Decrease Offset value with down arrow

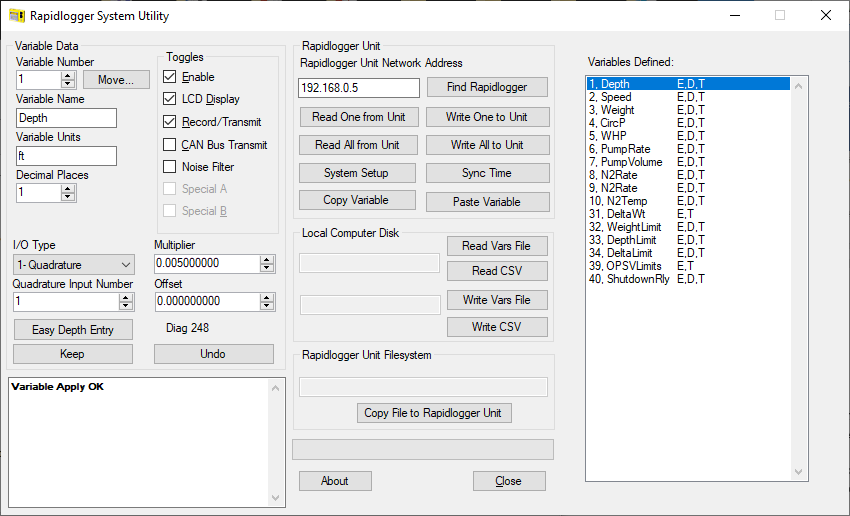[x=266, y=305]
